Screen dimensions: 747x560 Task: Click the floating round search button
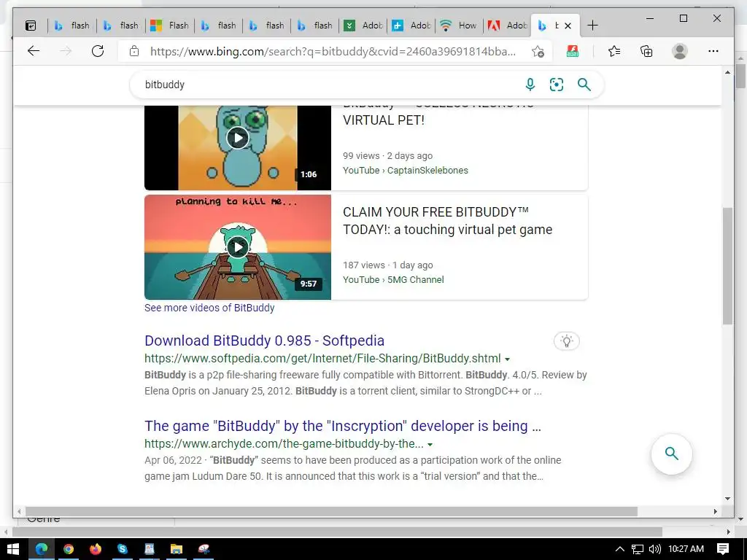pos(672,454)
